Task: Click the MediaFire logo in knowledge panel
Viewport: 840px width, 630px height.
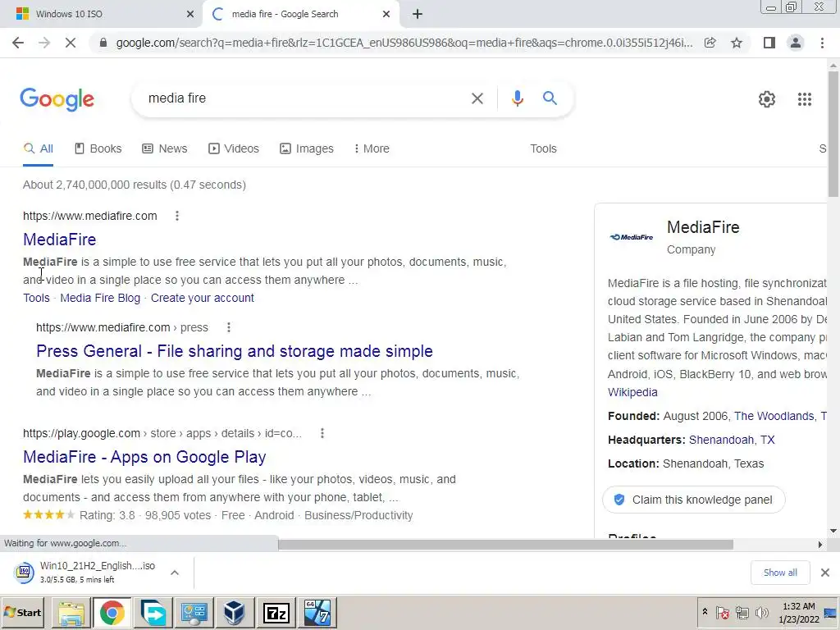Action: 632,237
